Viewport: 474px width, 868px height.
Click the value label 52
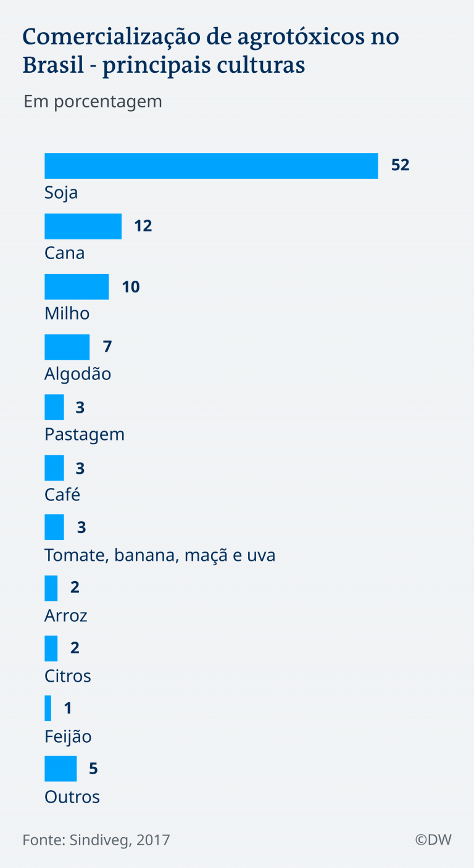click(401, 165)
